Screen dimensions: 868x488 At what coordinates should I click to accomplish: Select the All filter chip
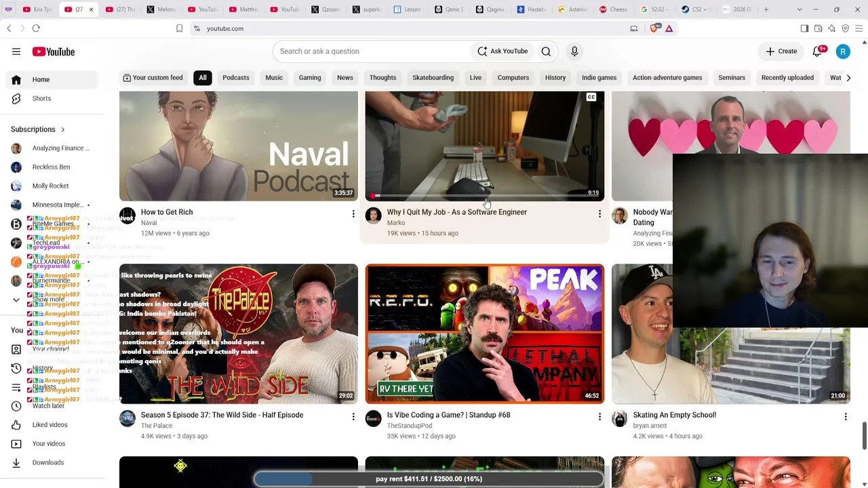tap(203, 78)
